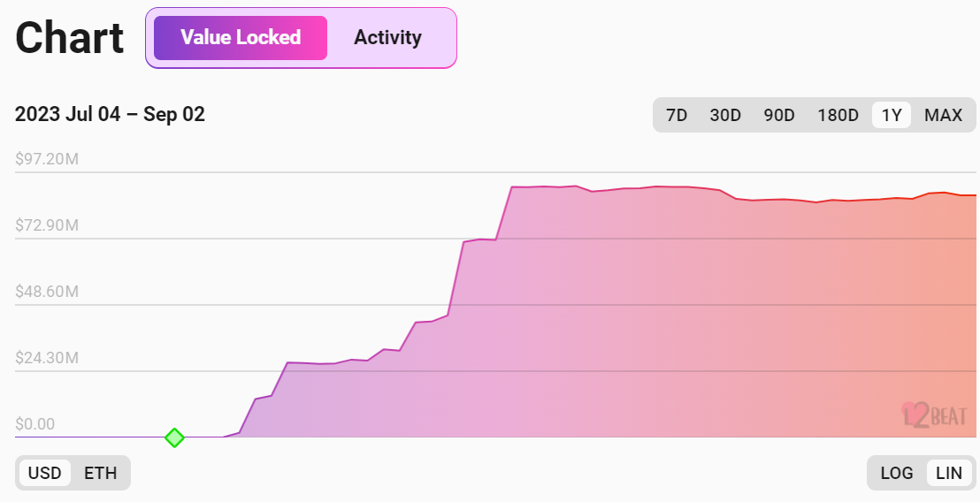Open the Activity tab
This screenshot has width=980, height=502.
pos(387,38)
